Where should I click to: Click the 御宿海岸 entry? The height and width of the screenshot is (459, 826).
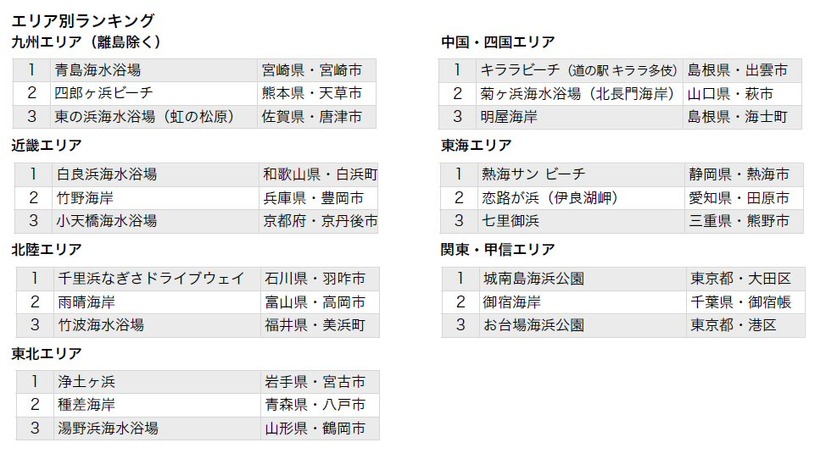(512, 302)
